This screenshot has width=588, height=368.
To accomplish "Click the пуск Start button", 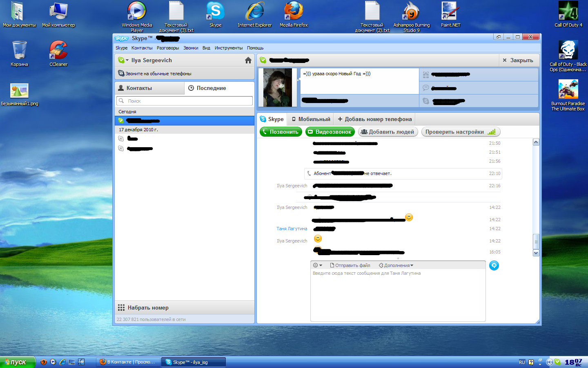I will click(18, 362).
